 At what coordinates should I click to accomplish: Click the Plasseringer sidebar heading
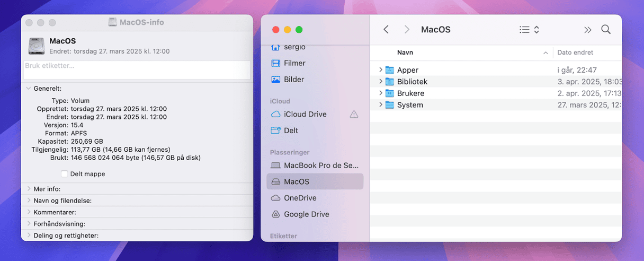click(290, 152)
